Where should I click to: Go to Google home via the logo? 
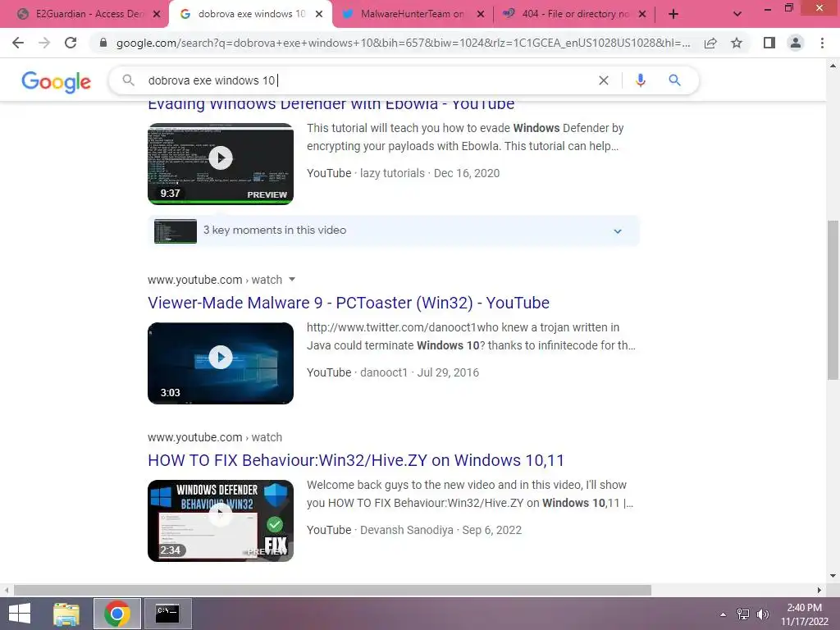click(x=57, y=81)
